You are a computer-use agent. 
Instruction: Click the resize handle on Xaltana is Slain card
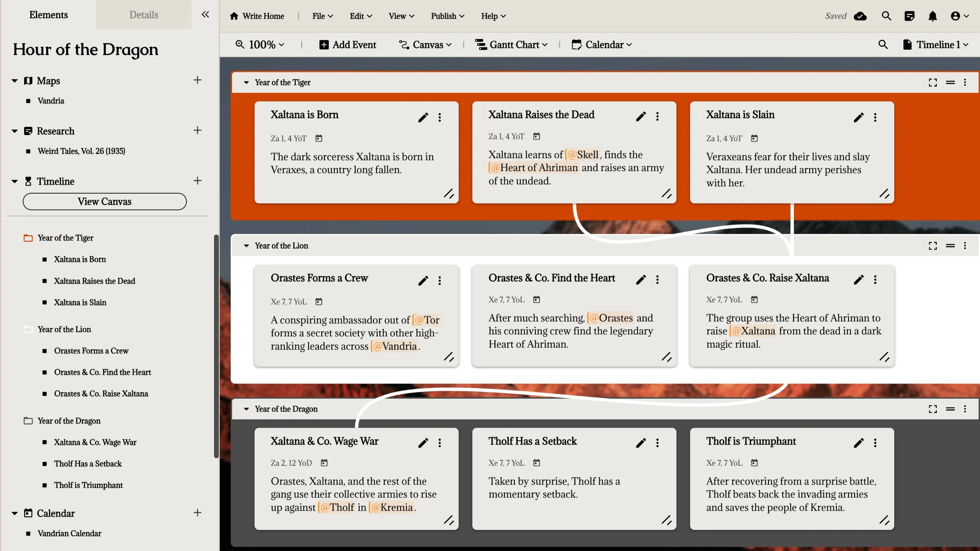click(x=884, y=194)
